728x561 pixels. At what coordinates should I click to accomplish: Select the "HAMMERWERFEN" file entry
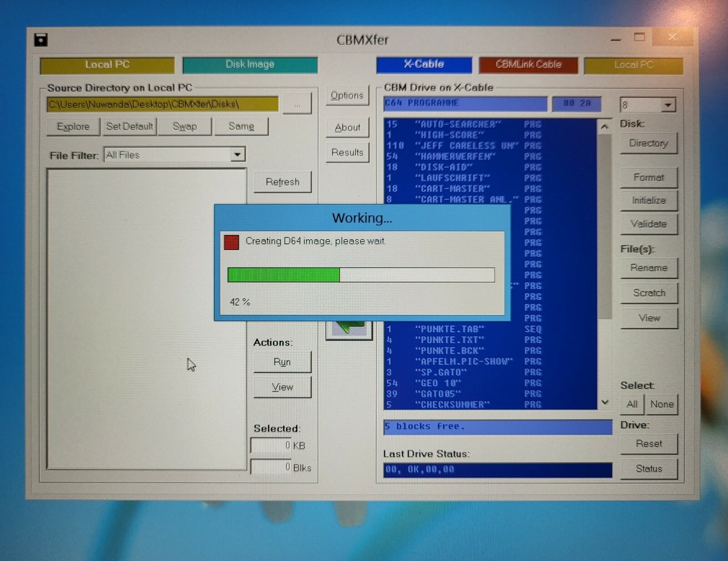click(490, 157)
